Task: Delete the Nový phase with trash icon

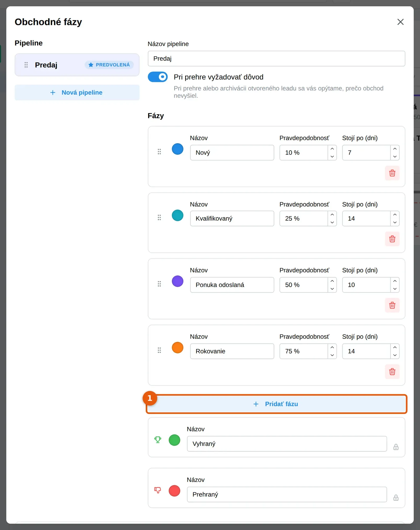Action: click(392, 173)
